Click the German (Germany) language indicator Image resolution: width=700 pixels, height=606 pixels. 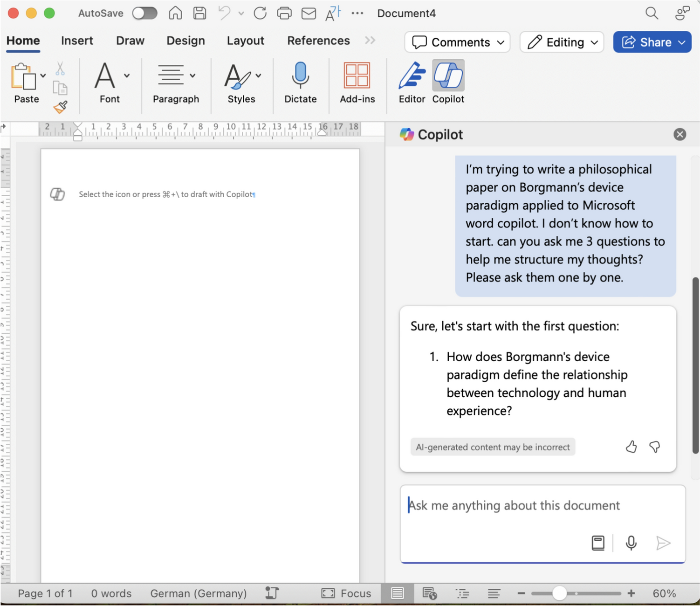(x=199, y=593)
